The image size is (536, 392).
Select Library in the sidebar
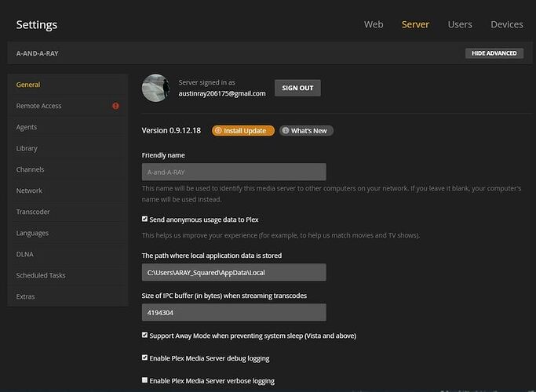(x=67, y=148)
